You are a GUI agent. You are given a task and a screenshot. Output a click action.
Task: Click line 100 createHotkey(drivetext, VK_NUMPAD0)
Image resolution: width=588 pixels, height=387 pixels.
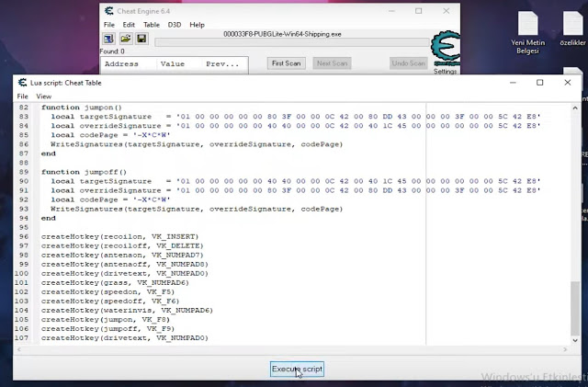125,274
